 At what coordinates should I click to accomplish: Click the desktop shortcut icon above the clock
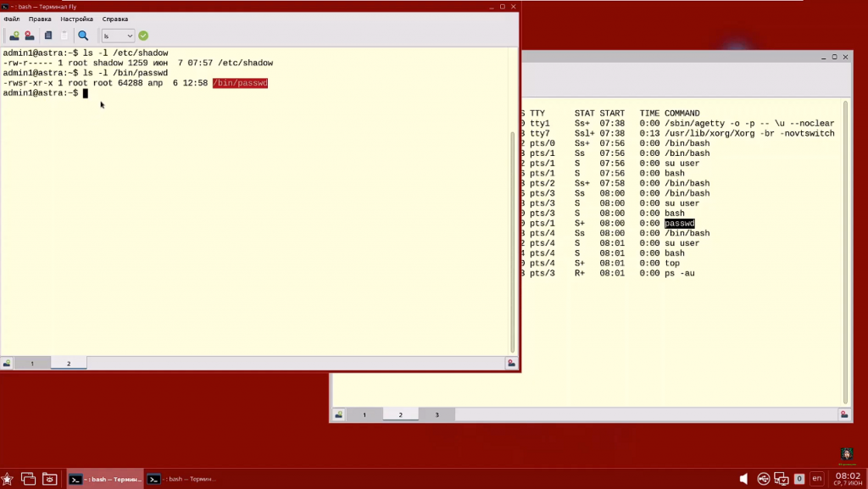tap(847, 456)
